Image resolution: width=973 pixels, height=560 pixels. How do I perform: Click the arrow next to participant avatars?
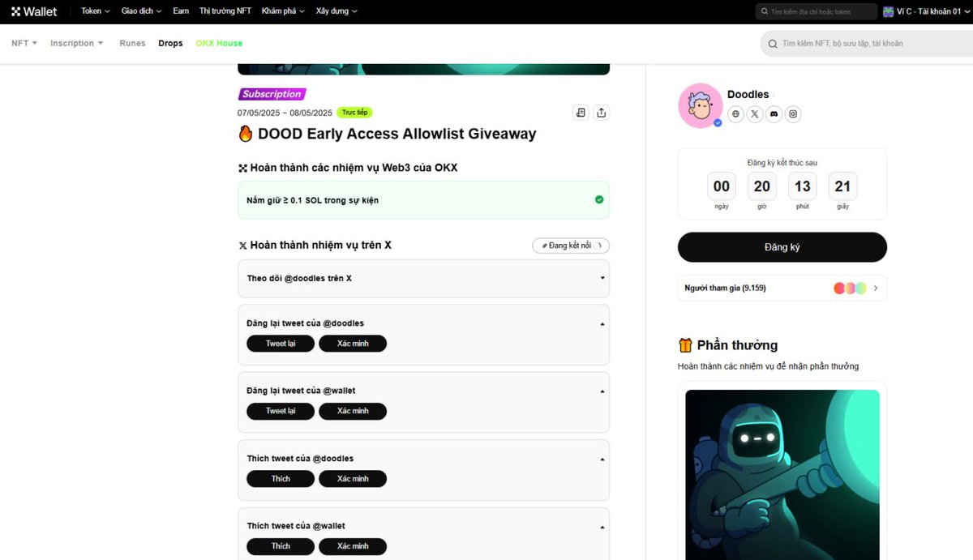click(876, 288)
